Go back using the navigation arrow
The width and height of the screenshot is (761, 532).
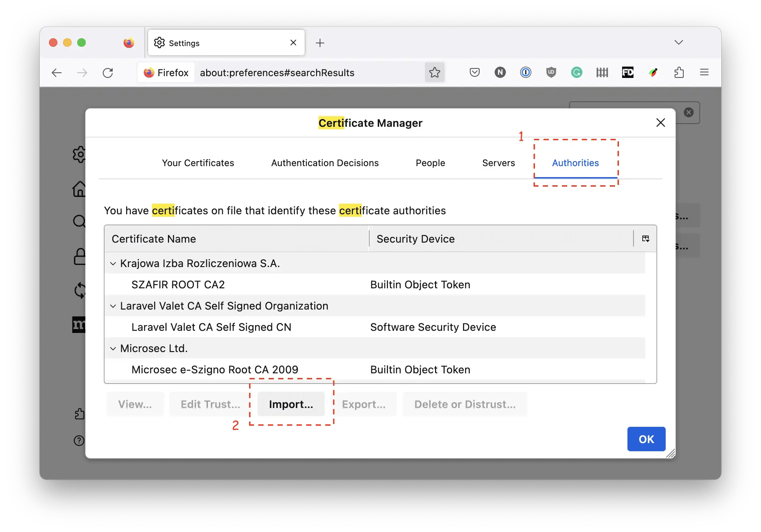coord(57,73)
